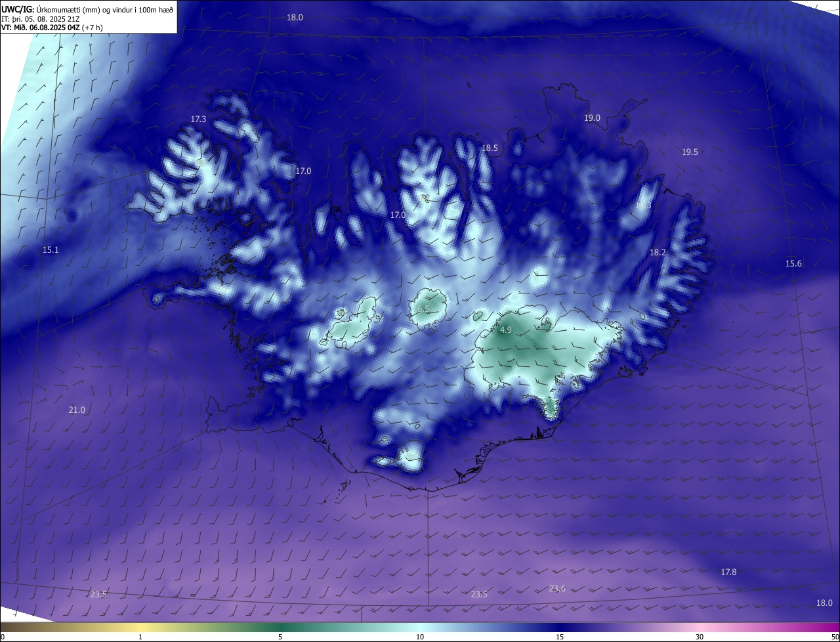Click the colour scale tick label 30

(700, 637)
